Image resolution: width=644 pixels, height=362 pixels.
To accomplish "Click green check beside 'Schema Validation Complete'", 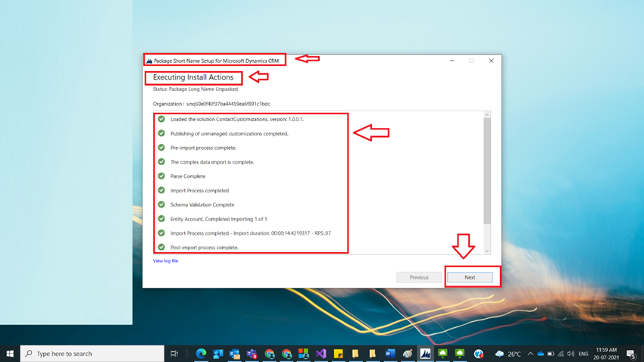I will tap(161, 204).
